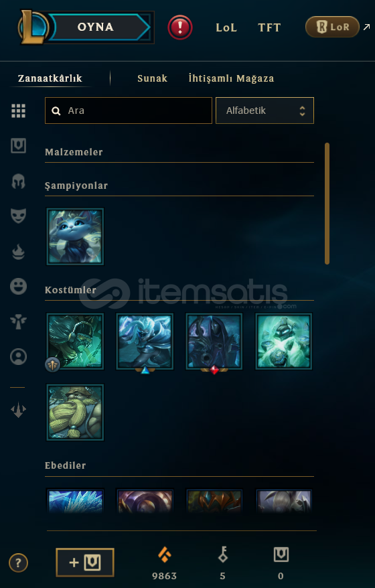Image resolution: width=375 pixels, height=588 pixels.
Task: Launch LoR from the top button
Action: pos(332,27)
